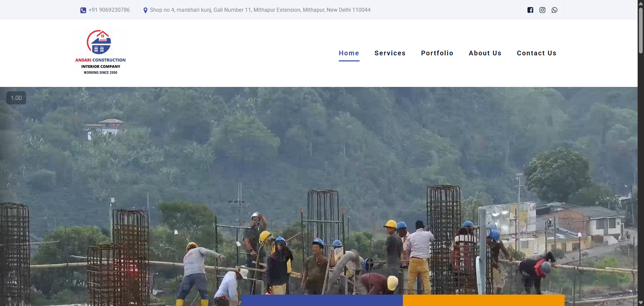Open the Contact Us page
The image size is (644, 306).
[536, 53]
